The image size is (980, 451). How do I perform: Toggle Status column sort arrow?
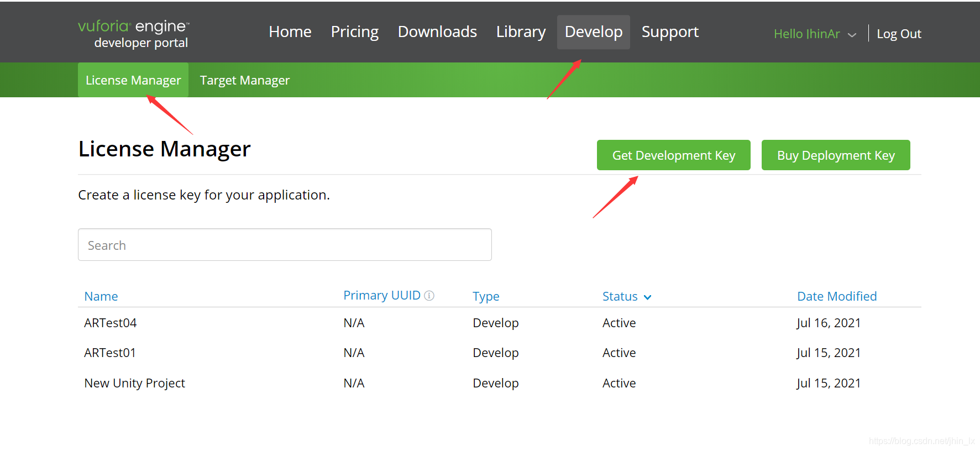click(648, 297)
